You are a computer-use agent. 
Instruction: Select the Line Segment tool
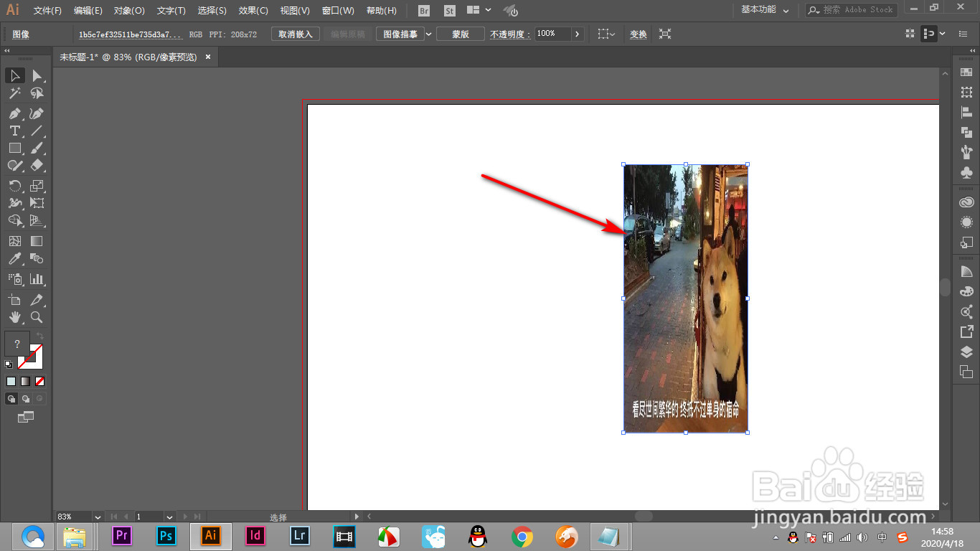click(37, 131)
